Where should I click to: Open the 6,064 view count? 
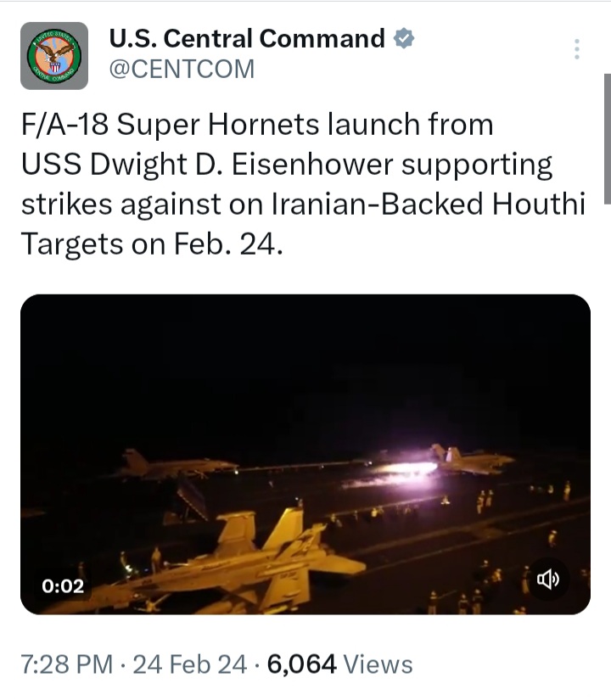pyautogui.click(x=301, y=664)
